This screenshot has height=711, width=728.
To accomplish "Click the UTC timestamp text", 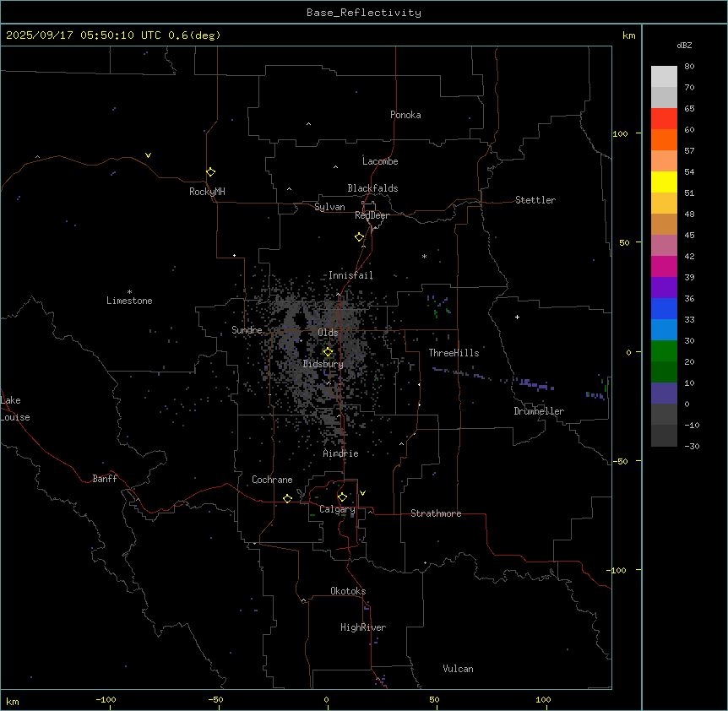I will [x=113, y=35].
